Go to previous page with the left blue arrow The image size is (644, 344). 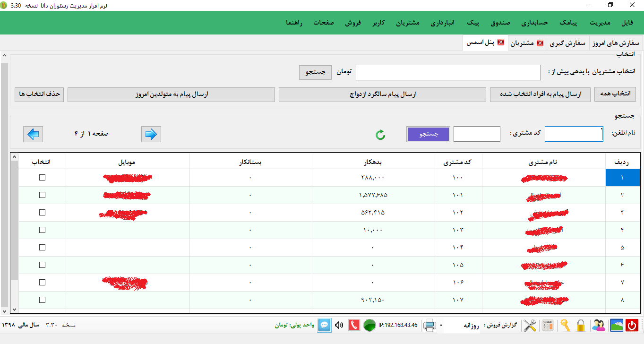click(33, 134)
